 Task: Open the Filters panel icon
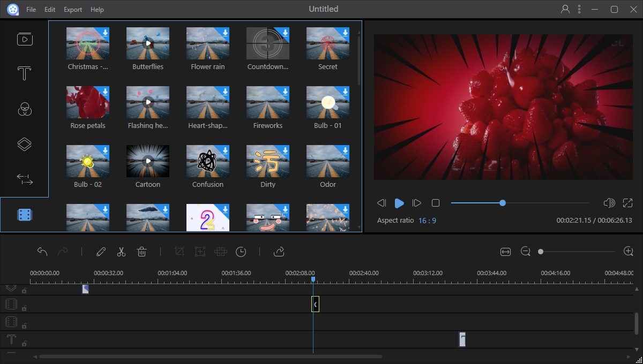[x=25, y=109]
